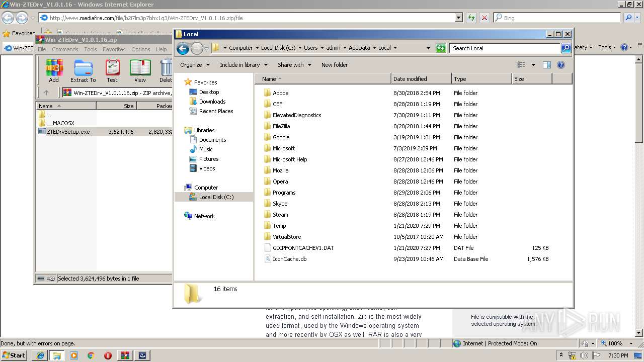
Task: Open the WinRAR Options menu
Action: (x=141, y=49)
